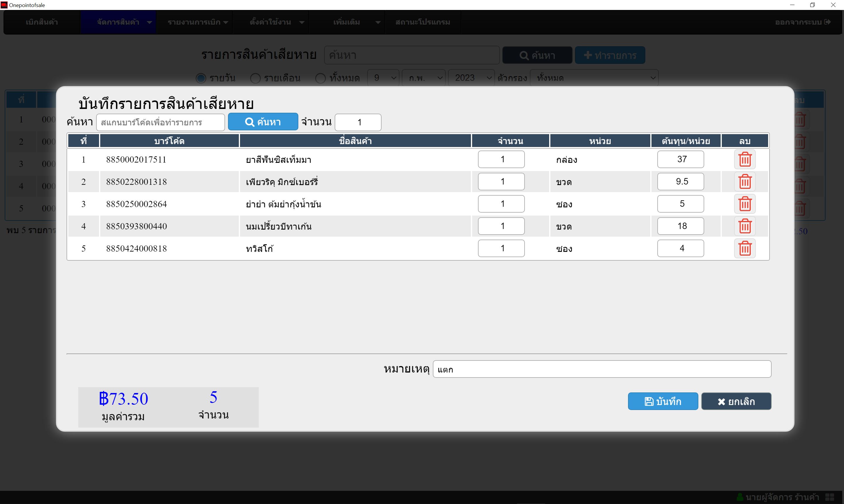
Task: Click the จำนวน quantity field beside the search
Action: coord(358,122)
